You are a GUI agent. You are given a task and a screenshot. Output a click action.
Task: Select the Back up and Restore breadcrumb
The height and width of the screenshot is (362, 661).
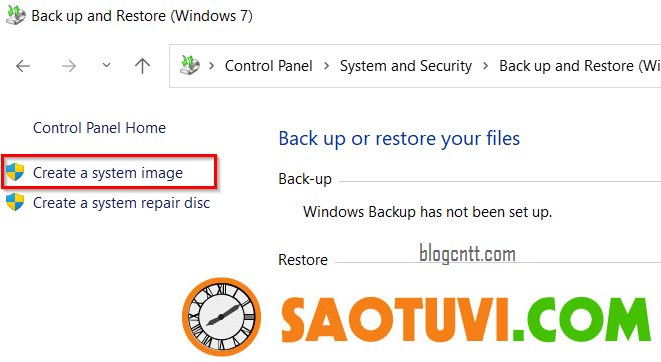pos(580,66)
